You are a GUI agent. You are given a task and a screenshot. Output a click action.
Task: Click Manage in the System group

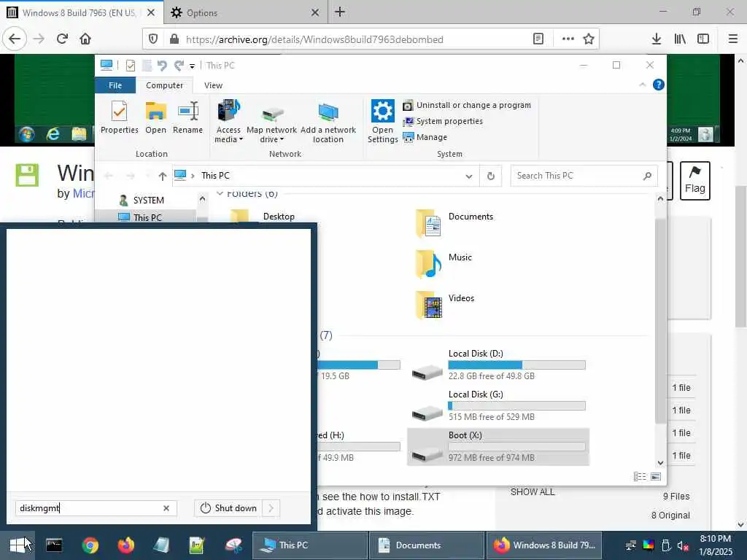[x=425, y=137]
